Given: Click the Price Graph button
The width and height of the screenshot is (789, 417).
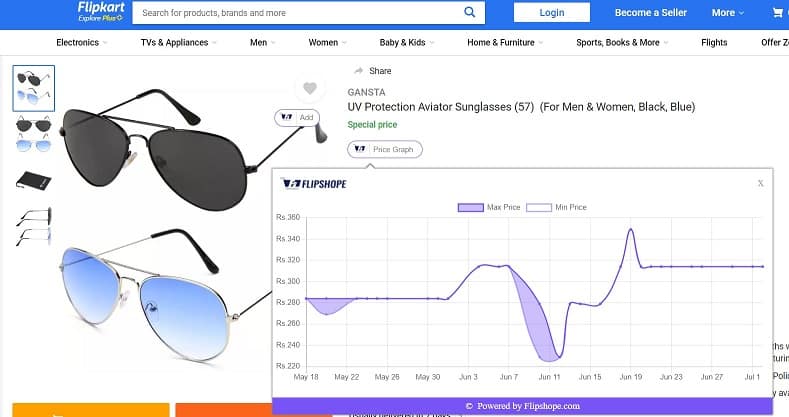Looking at the screenshot, I should tap(385, 149).
